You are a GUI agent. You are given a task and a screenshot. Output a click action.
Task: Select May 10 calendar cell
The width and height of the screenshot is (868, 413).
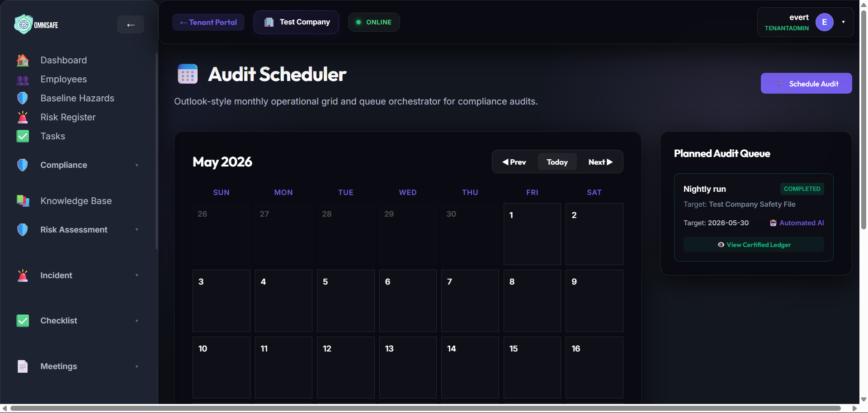pos(222,367)
